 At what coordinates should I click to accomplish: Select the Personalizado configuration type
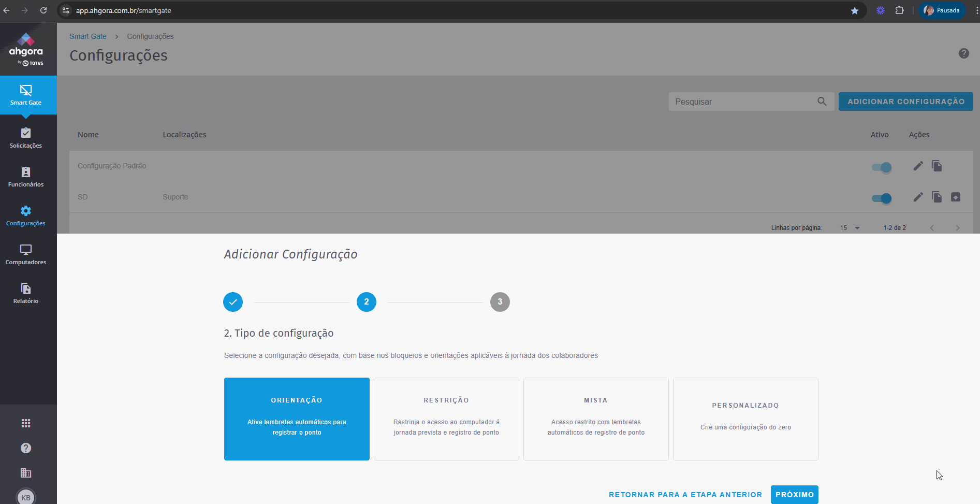[745, 419]
